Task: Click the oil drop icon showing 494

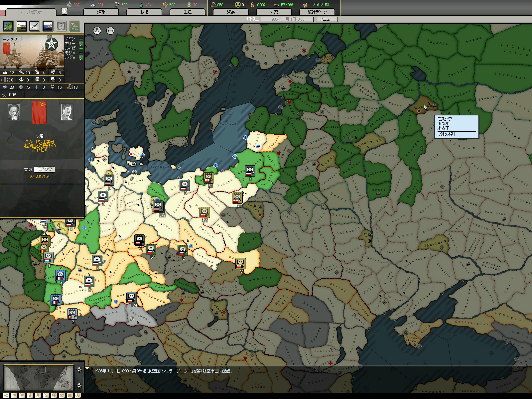Action: click(141, 5)
